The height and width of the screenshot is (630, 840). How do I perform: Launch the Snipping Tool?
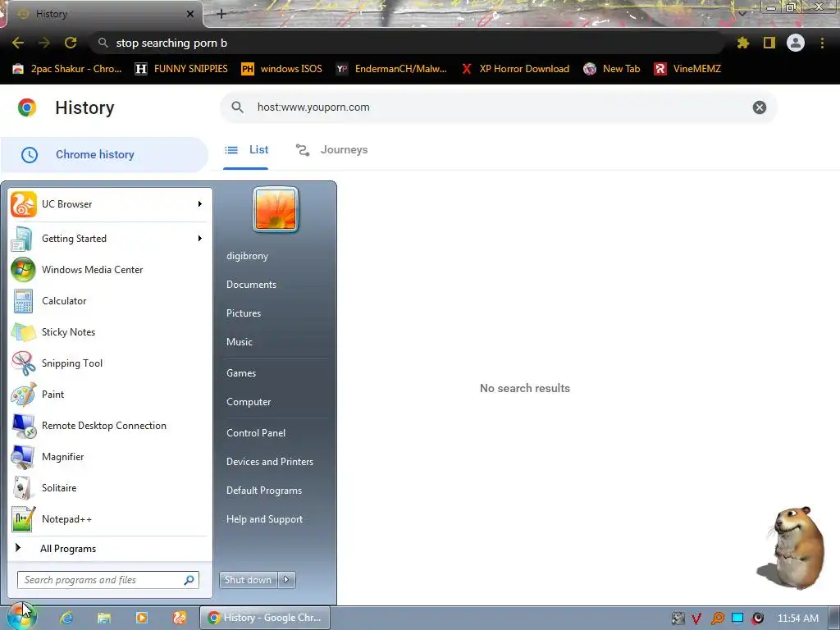[x=109, y=363]
